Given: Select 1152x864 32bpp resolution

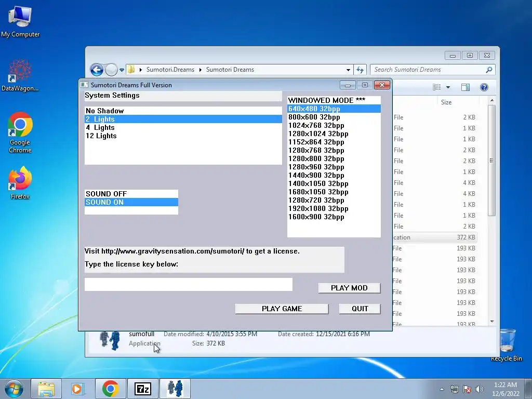Looking at the screenshot, I should [334, 142].
